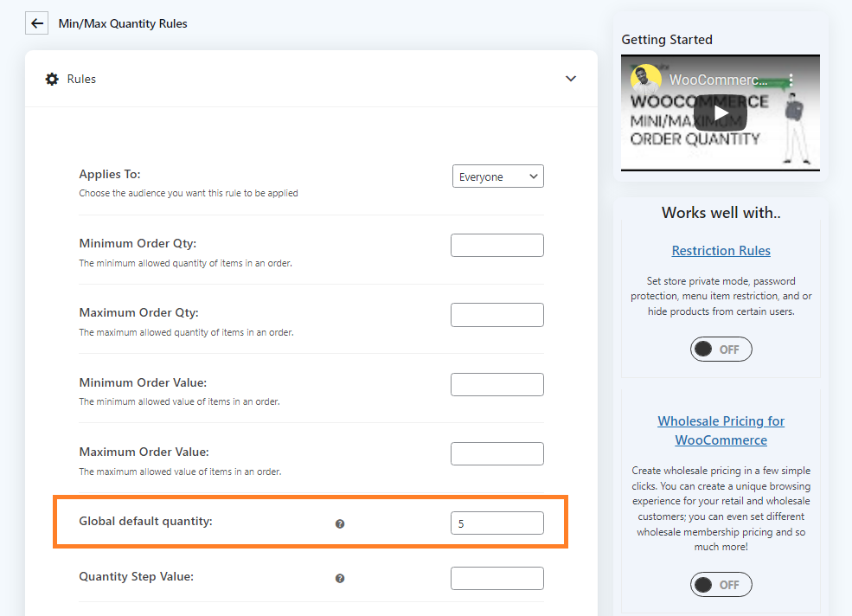This screenshot has width=852, height=616.
Task: Enable the Wholesale Pricing toggle
Action: pyautogui.click(x=721, y=585)
